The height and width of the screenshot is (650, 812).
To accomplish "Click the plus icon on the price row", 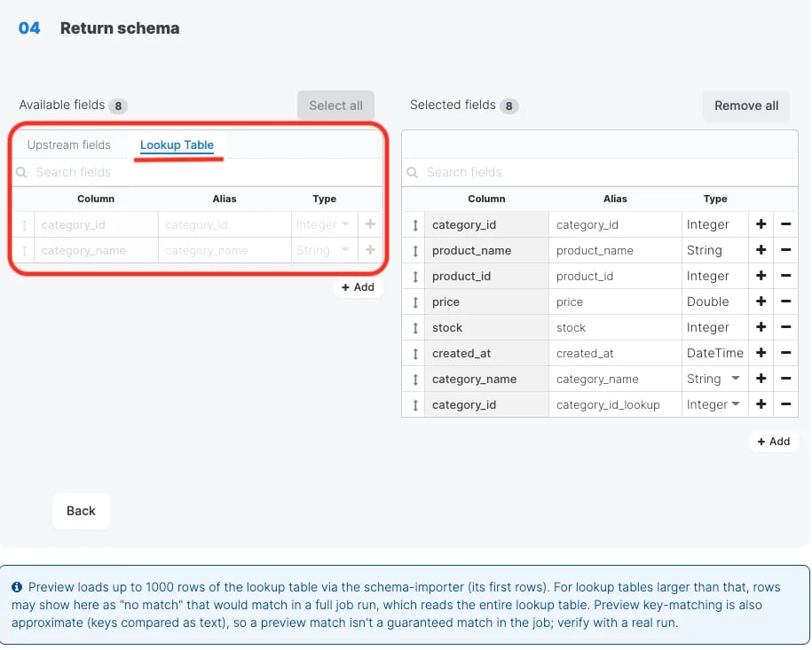I will 761,302.
